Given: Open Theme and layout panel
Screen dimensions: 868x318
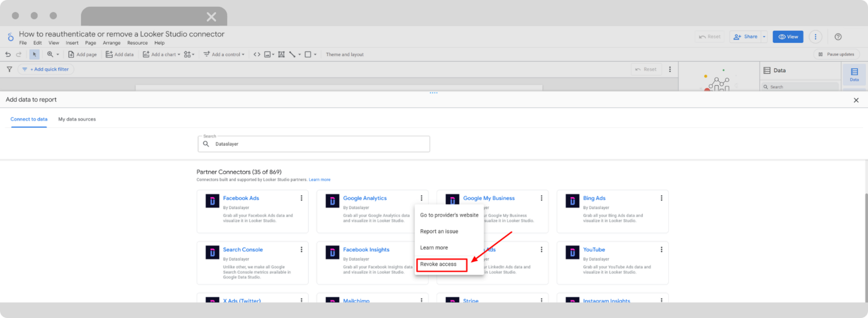Looking at the screenshot, I should point(344,54).
